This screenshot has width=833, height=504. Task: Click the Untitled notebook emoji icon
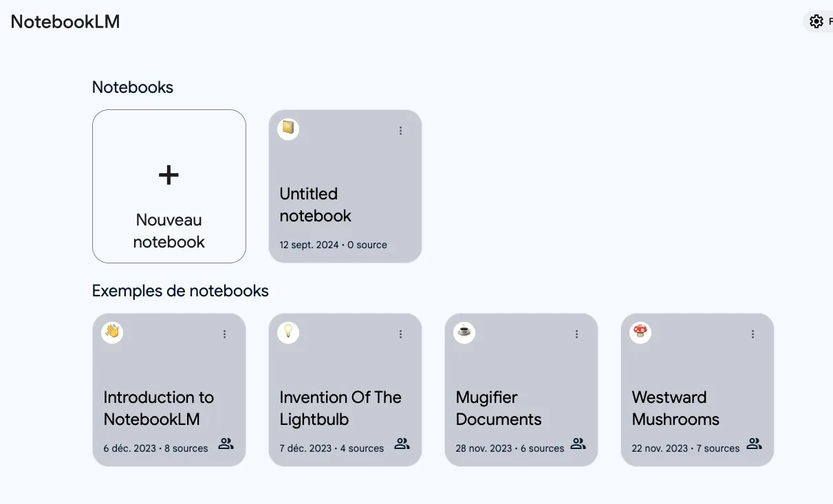288,129
